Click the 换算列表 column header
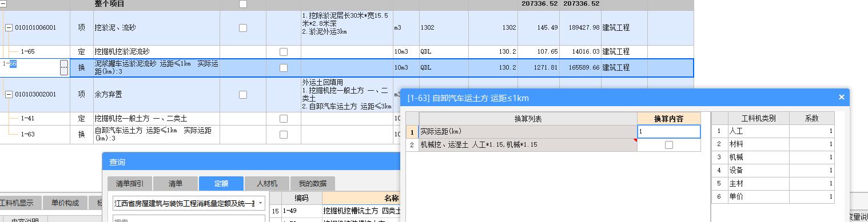 (x=527, y=118)
